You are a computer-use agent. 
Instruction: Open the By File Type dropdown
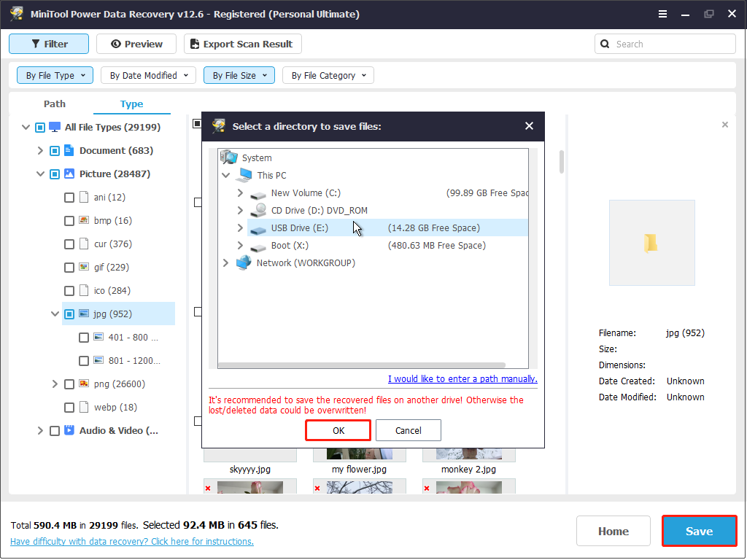tap(55, 75)
